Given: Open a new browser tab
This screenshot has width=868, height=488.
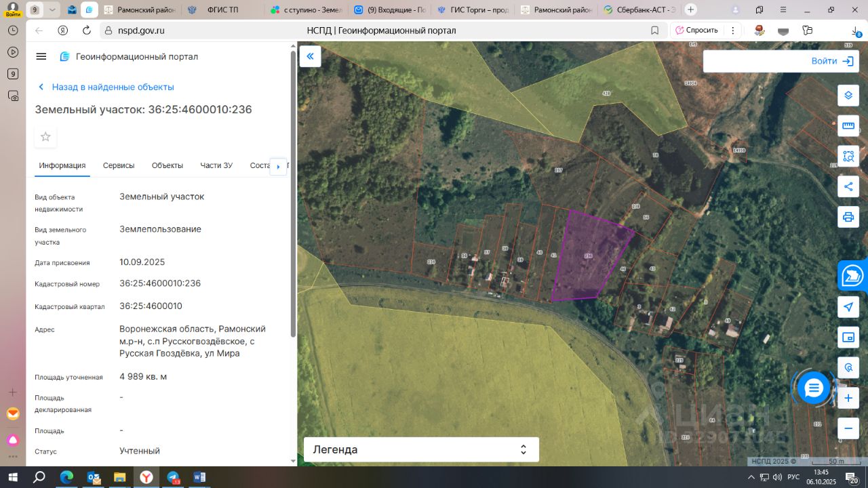Looking at the screenshot, I should 690,9.
